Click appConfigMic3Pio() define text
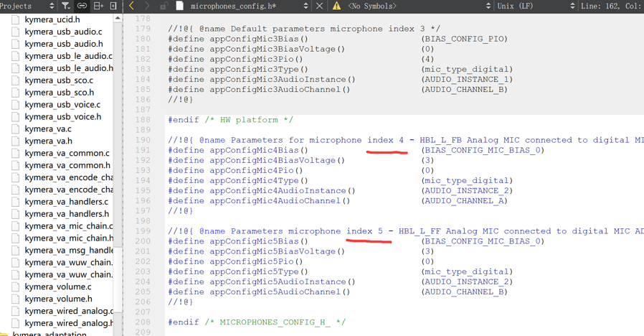 [x=256, y=59]
